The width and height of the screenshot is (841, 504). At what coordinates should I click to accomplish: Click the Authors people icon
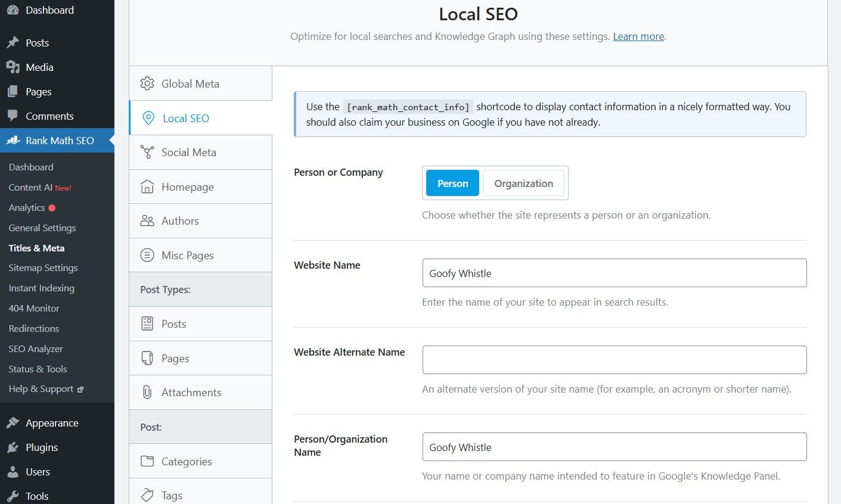pyautogui.click(x=147, y=220)
